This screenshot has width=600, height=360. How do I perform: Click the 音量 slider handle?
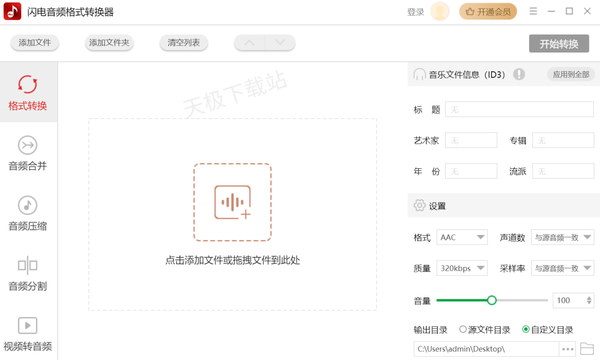point(492,300)
